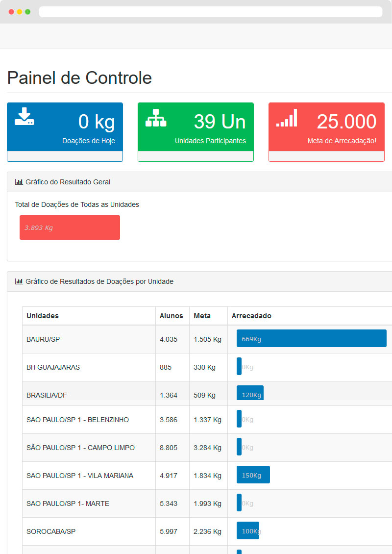Image resolution: width=392 pixels, height=554 pixels.
Task: Click the 100Kg bar for SOROCABA/SP
Action: coord(248,531)
